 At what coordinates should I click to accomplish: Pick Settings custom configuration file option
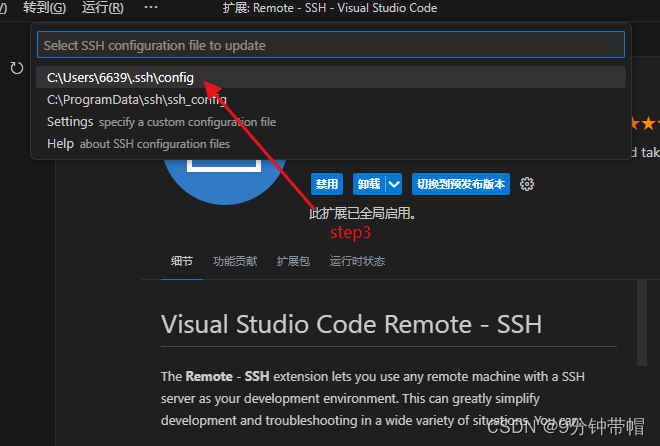pos(331,122)
